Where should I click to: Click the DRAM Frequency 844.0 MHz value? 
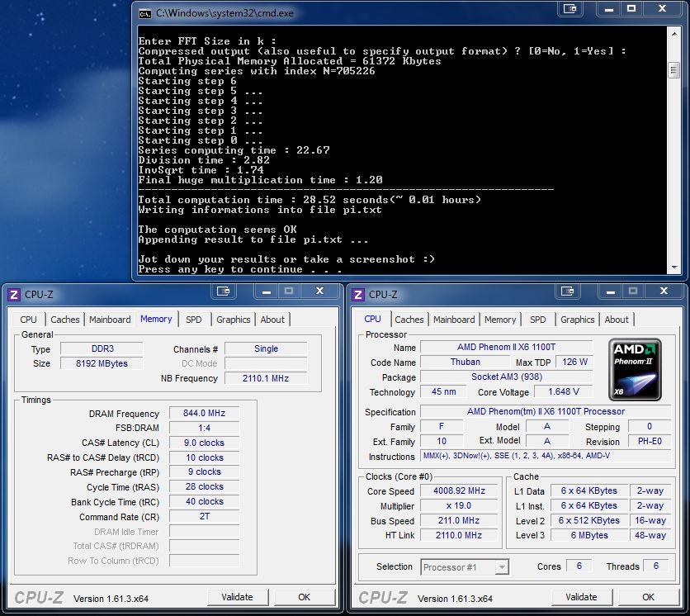click(204, 413)
